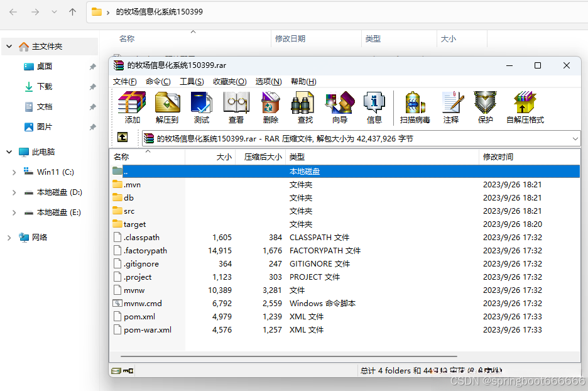Screen dimensions: 588x391
Task: Open the 向导 (Wizard) tool
Action: pos(340,107)
